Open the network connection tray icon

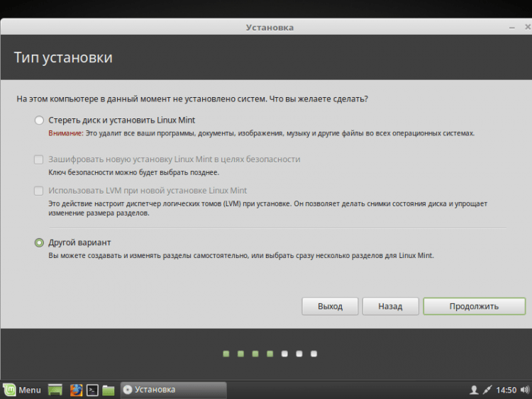click(487, 390)
